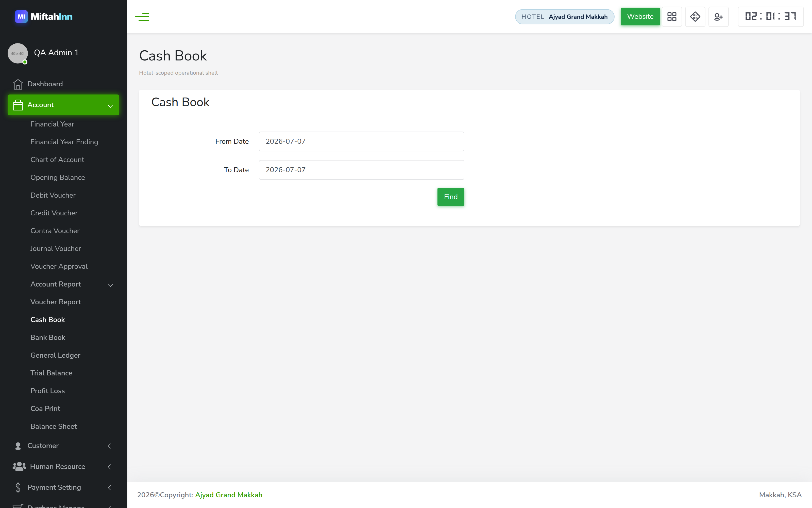The image size is (812, 508).
Task: Go to Voucher Approval
Action: click(59, 266)
